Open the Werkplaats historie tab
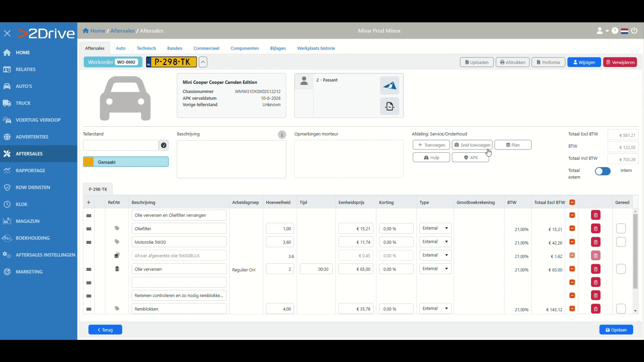Image resolution: width=644 pixels, height=362 pixels. click(316, 48)
